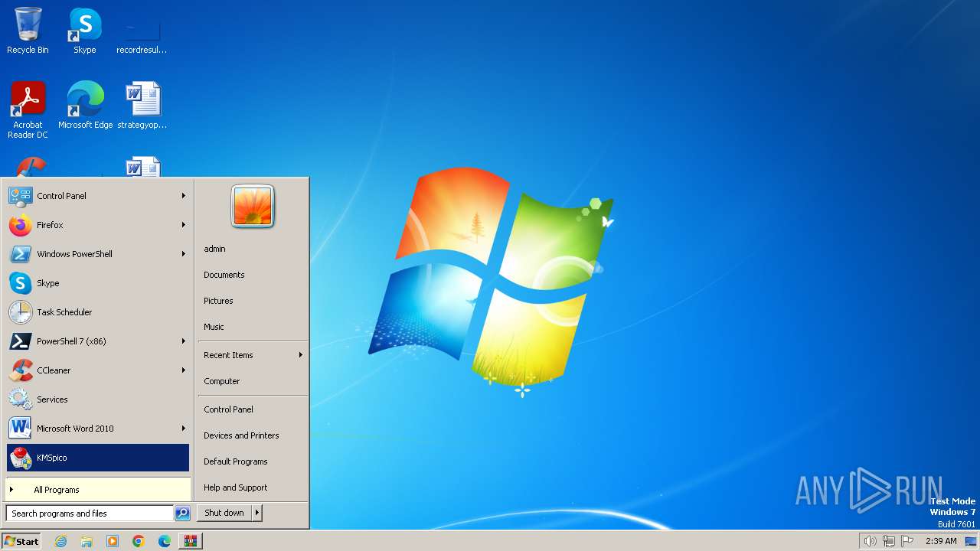980x551 pixels.
Task: Click the Services gear icon
Action: pyautogui.click(x=20, y=399)
